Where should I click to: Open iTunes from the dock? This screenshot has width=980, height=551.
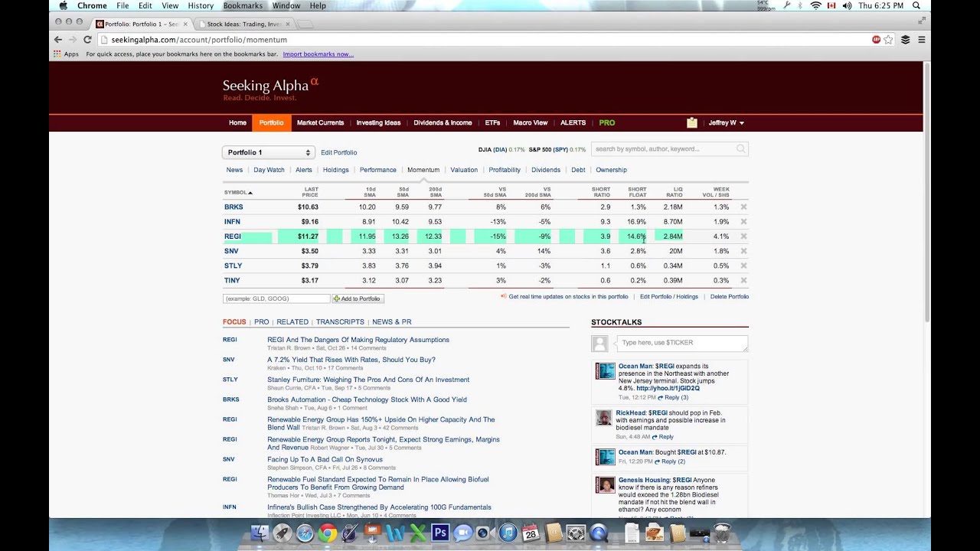click(508, 533)
